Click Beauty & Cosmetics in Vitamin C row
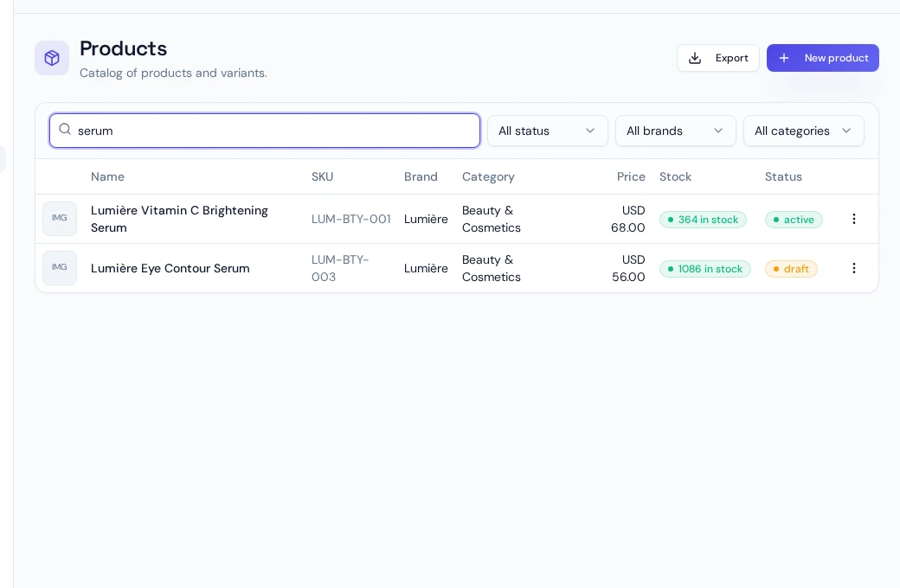900x588 pixels. click(x=492, y=219)
